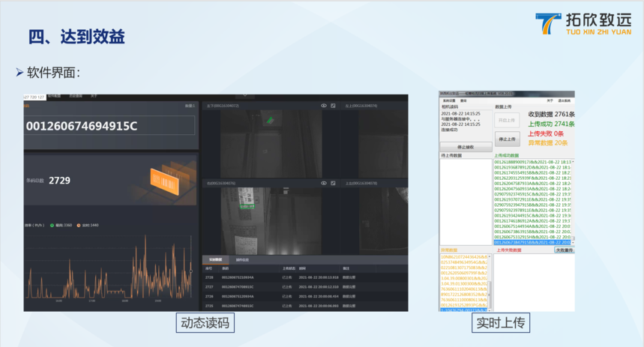Select barcode field 001260674694915C
Screen dimensions: 644x347
coord(109,126)
